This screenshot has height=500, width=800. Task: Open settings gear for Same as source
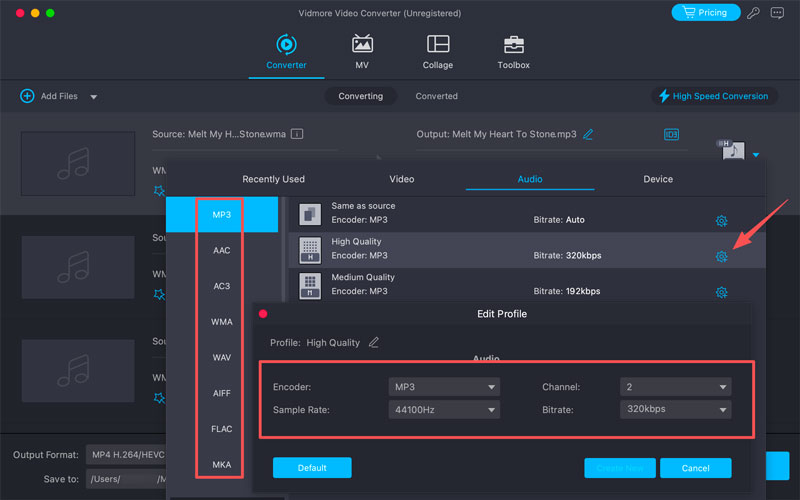tap(721, 221)
